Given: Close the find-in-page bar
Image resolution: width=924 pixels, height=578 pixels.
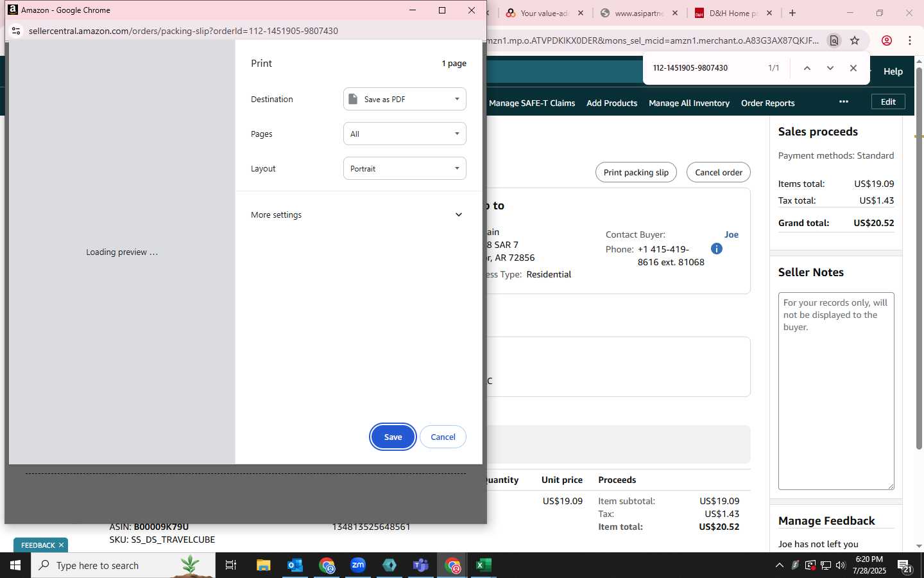Looking at the screenshot, I should pyautogui.click(x=853, y=68).
